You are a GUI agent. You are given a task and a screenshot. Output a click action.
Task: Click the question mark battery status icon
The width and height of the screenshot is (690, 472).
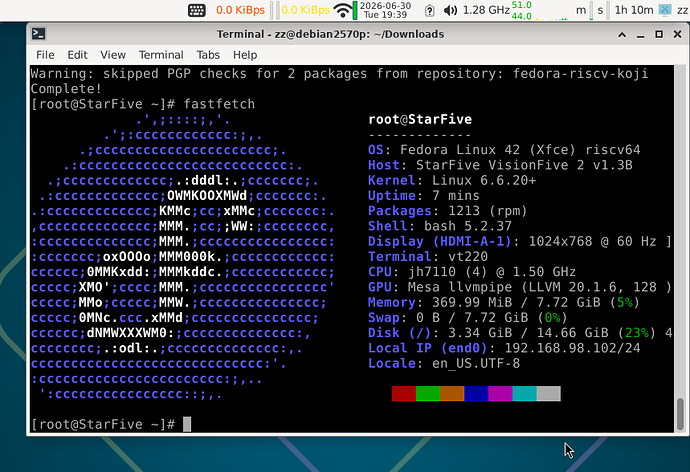point(429,10)
